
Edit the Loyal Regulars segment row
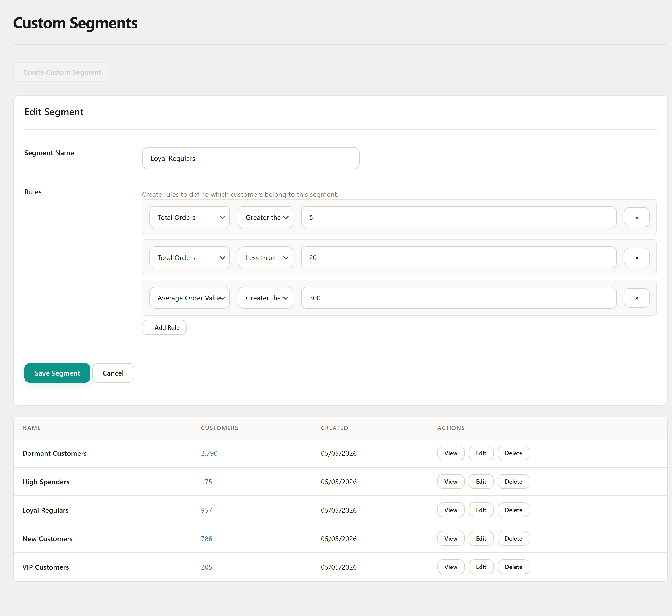pyautogui.click(x=481, y=510)
